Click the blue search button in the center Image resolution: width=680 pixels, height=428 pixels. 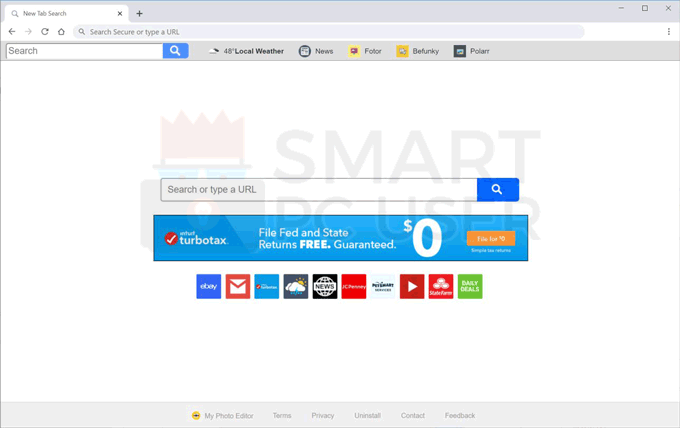(x=497, y=189)
